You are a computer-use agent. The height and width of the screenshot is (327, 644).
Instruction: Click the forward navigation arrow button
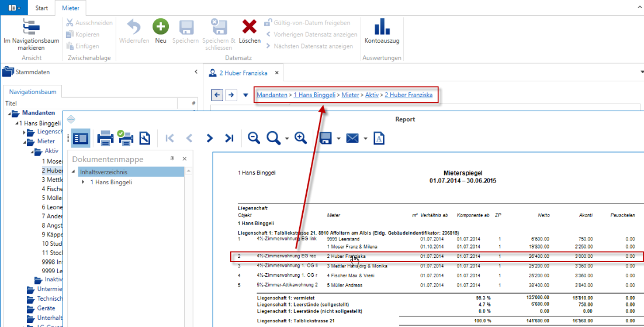tap(231, 95)
